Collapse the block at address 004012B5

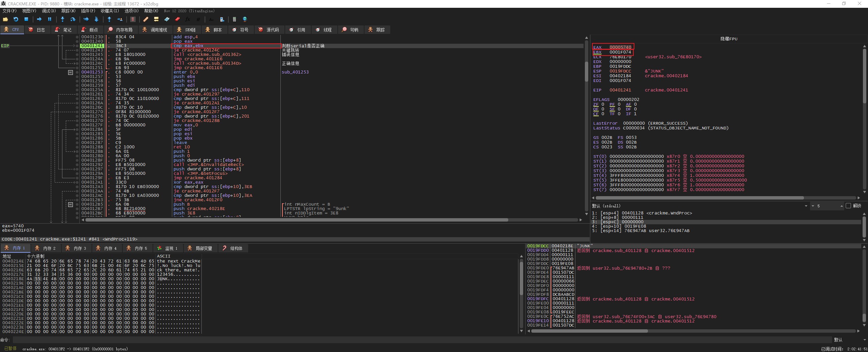click(x=71, y=204)
